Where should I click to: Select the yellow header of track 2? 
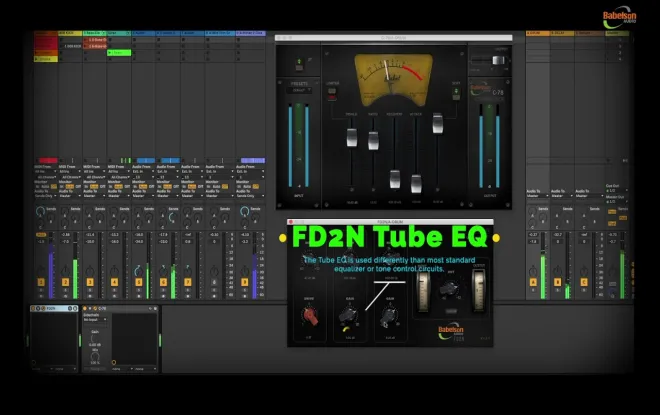tap(70, 33)
